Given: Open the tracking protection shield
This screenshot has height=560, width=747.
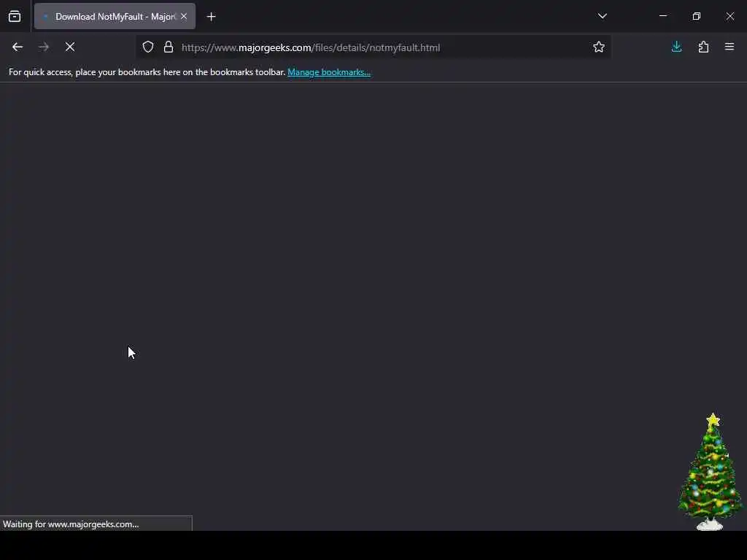Looking at the screenshot, I should coord(148,47).
